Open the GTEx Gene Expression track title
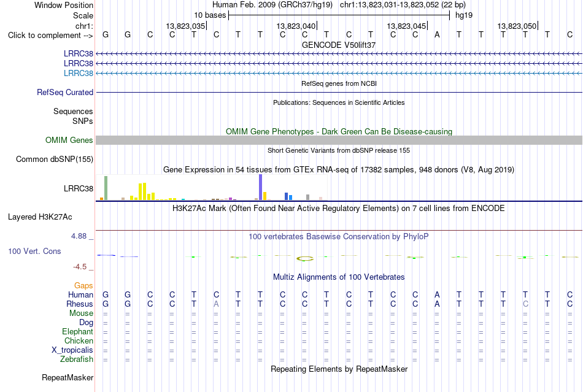The width and height of the screenshot is (583, 392). (339, 170)
